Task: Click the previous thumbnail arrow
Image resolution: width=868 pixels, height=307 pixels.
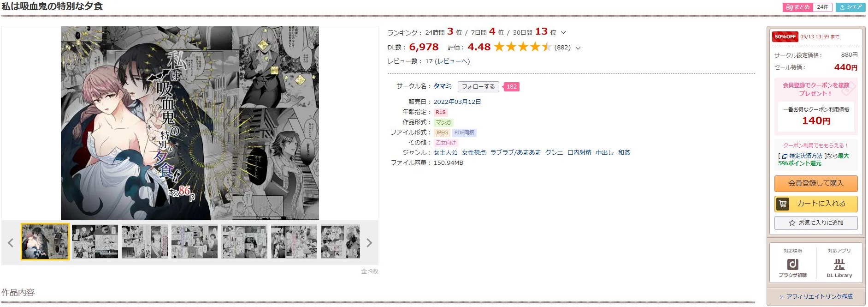Action: 11,243
